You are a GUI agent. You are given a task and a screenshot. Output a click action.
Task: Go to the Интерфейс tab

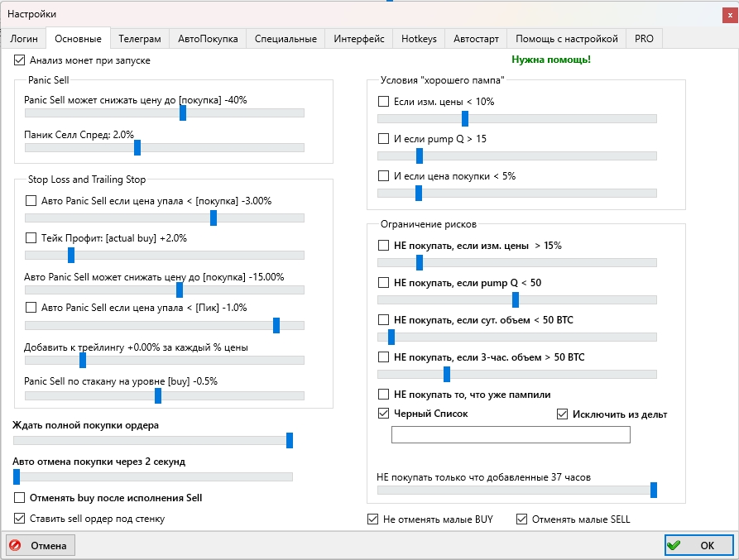click(359, 39)
